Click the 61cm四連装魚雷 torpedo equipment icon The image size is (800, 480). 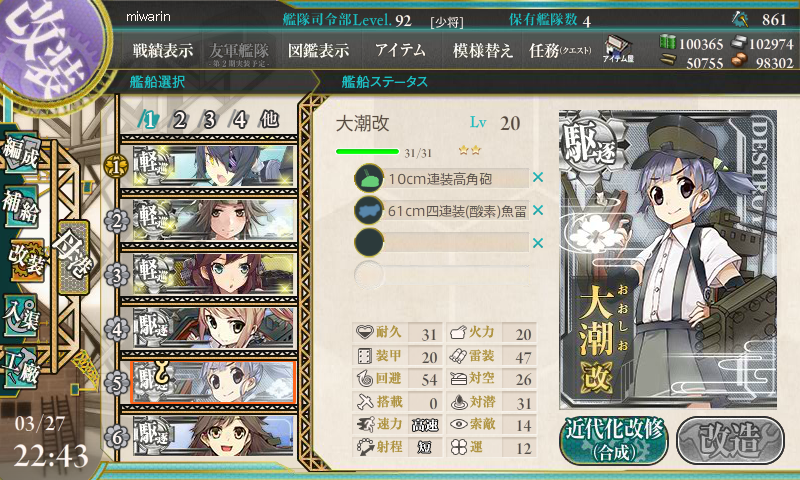point(369,210)
